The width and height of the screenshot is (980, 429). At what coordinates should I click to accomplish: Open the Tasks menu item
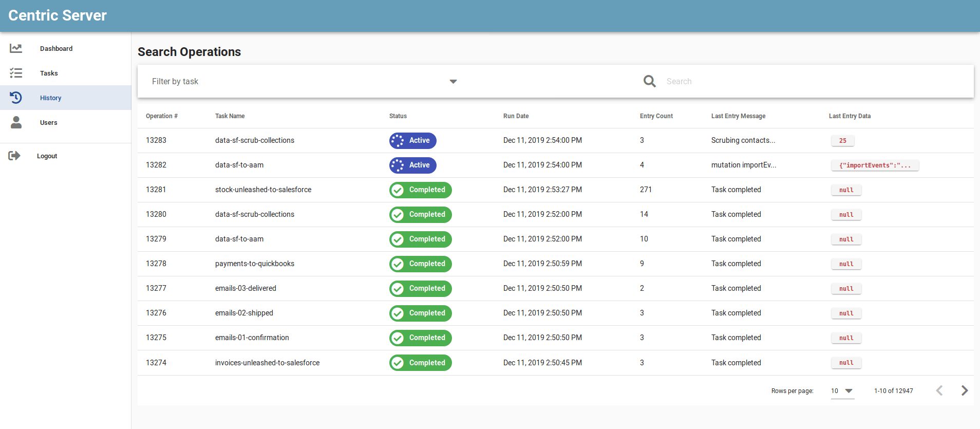(x=66, y=73)
